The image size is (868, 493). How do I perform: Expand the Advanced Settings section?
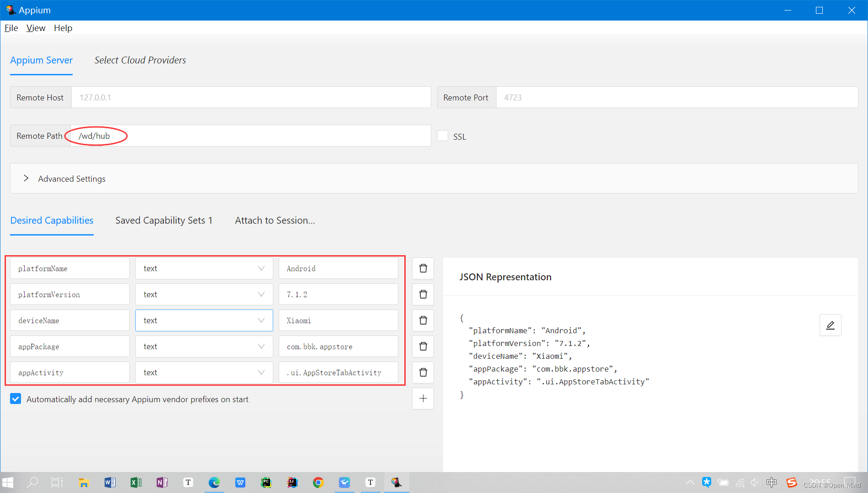[x=434, y=178]
